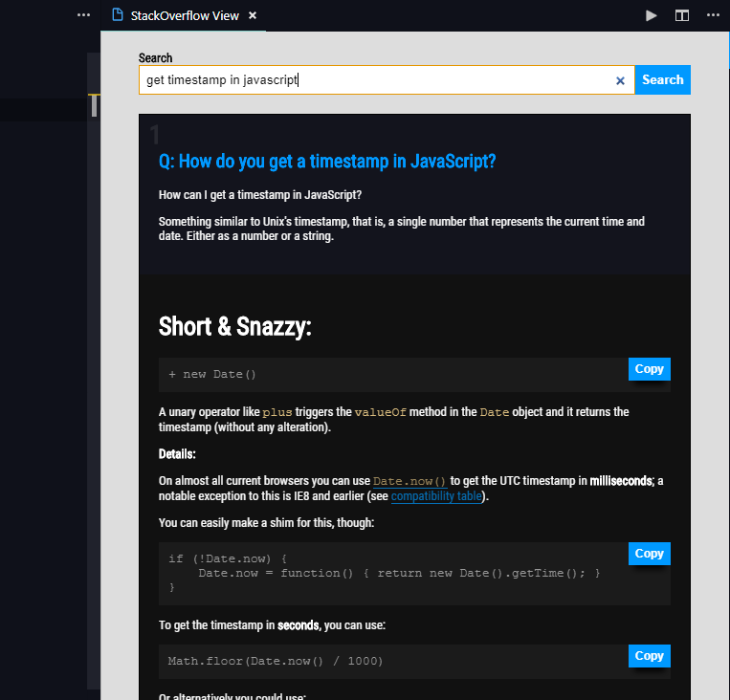Copy the Math.floor snippet
The width and height of the screenshot is (730, 700).
tap(649, 656)
